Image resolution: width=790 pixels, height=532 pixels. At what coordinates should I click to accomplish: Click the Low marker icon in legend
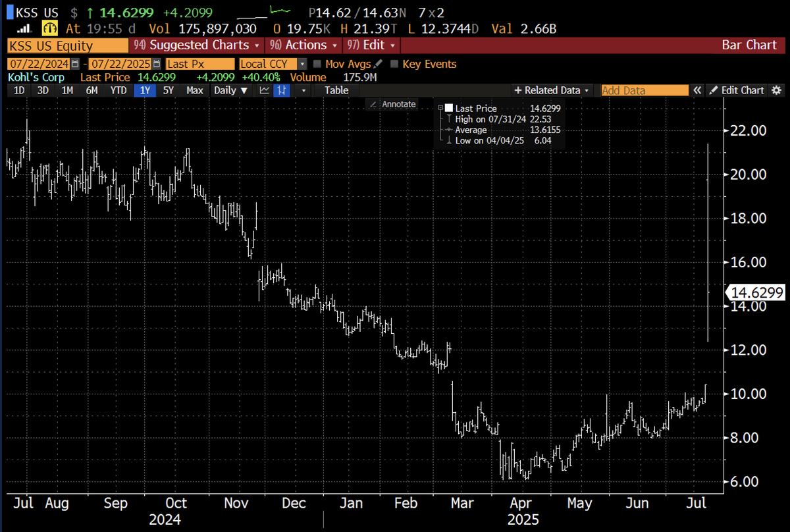point(448,141)
